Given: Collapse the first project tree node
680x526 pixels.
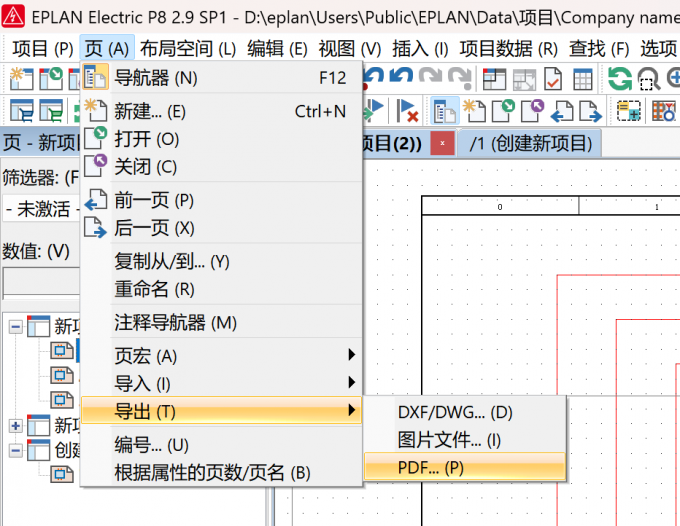Looking at the screenshot, I should pos(16,327).
